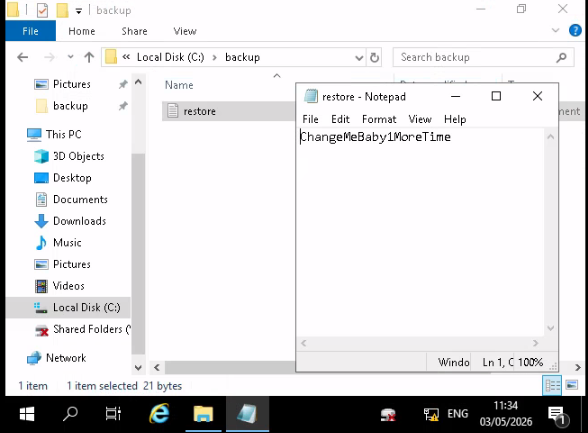588x433 pixels.
Task: Navigate back with the back arrow
Action: [x=23, y=57]
